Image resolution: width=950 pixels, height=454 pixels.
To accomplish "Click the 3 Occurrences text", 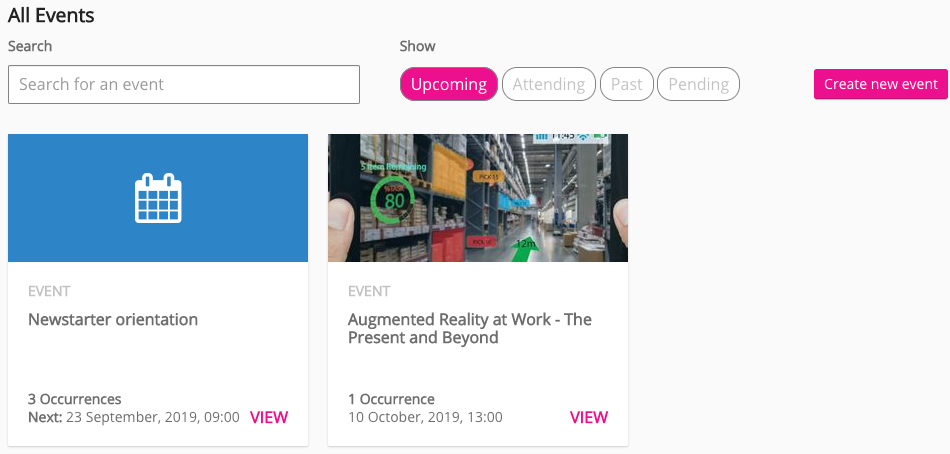I will (x=75, y=399).
